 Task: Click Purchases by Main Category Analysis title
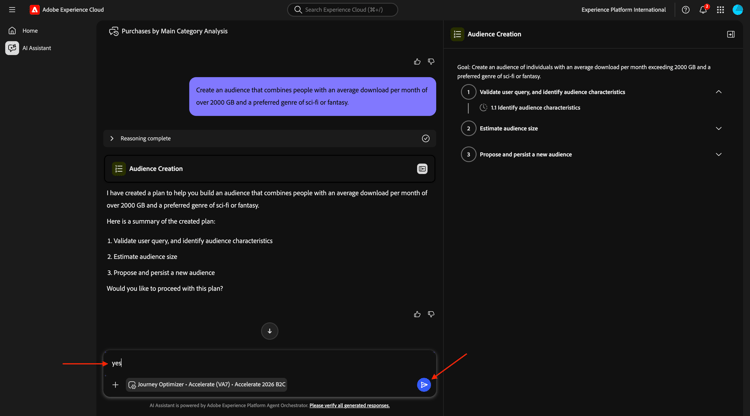point(175,31)
